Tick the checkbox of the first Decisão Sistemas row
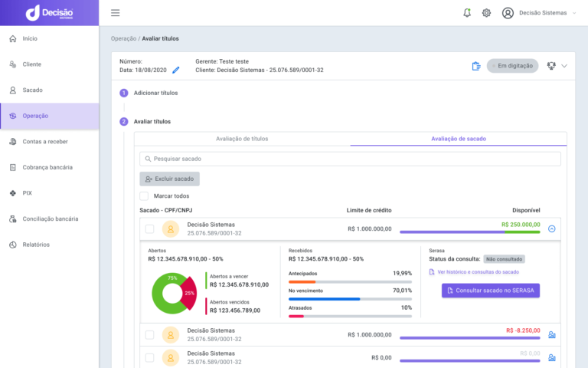The height and width of the screenshot is (368, 588). [x=149, y=228]
